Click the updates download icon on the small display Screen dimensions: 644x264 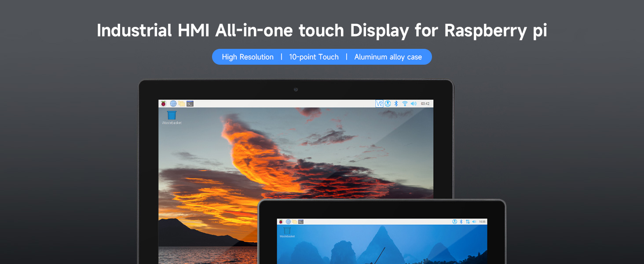point(455,222)
